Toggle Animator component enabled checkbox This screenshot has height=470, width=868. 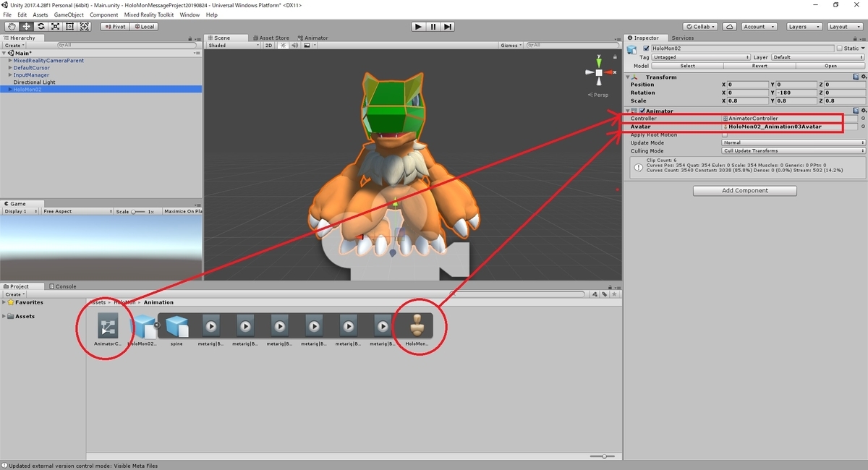point(642,111)
